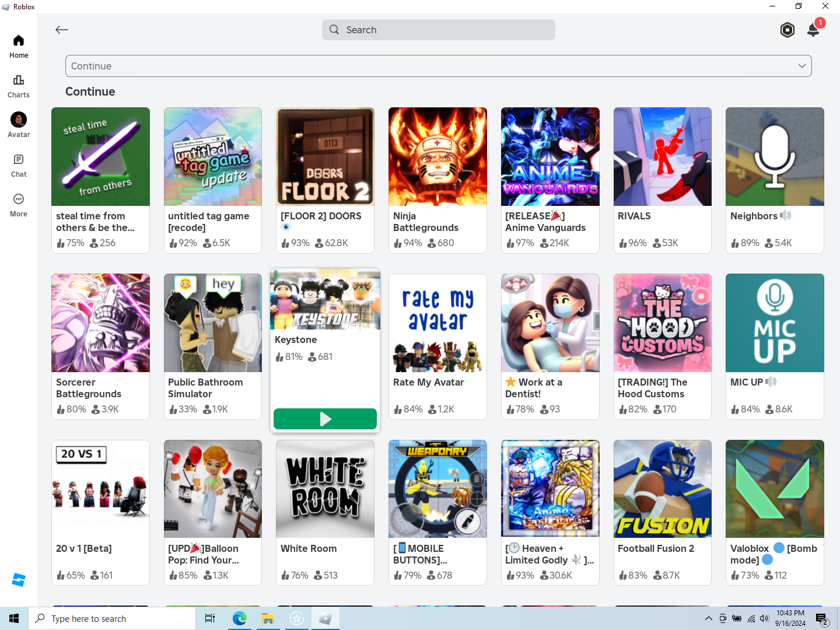Open Football Fusion 2 thumbnail
Image resolution: width=840 pixels, height=630 pixels.
pyautogui.click(x=663, y=489)
